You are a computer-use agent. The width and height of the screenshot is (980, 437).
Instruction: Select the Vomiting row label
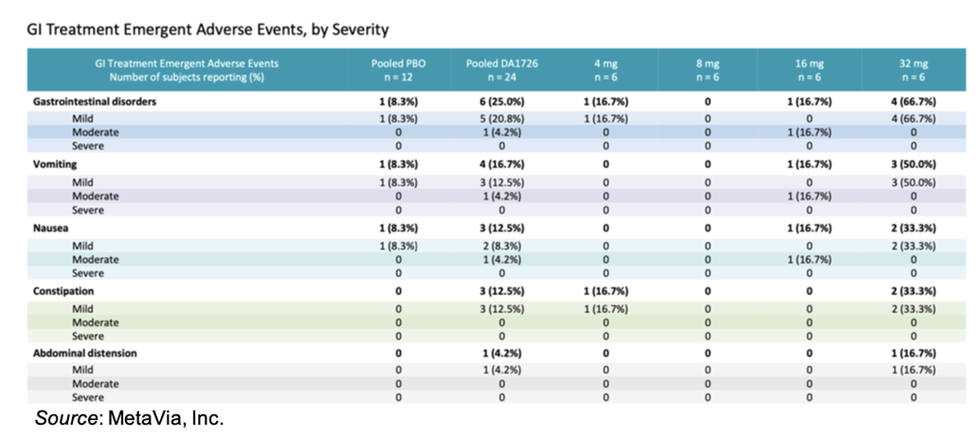54,165
